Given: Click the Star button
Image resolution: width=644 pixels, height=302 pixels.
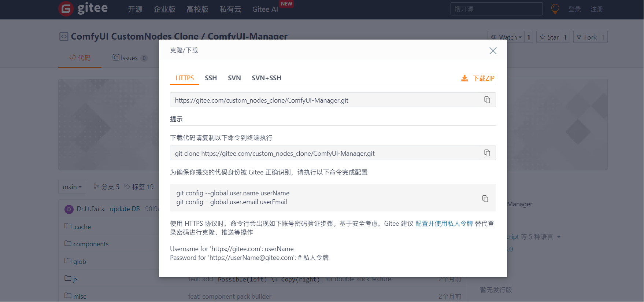Looking at the screenshot, I should pos(549,37).
